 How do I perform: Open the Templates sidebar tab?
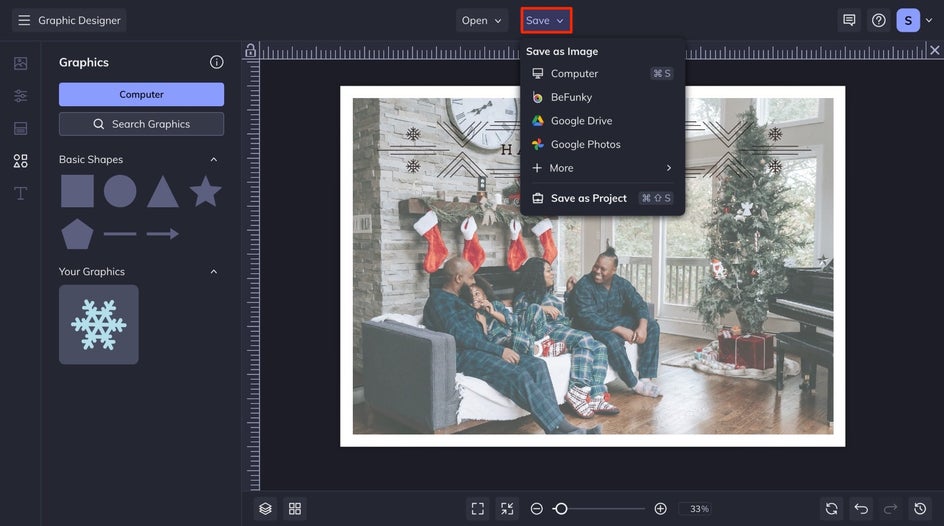20,128
